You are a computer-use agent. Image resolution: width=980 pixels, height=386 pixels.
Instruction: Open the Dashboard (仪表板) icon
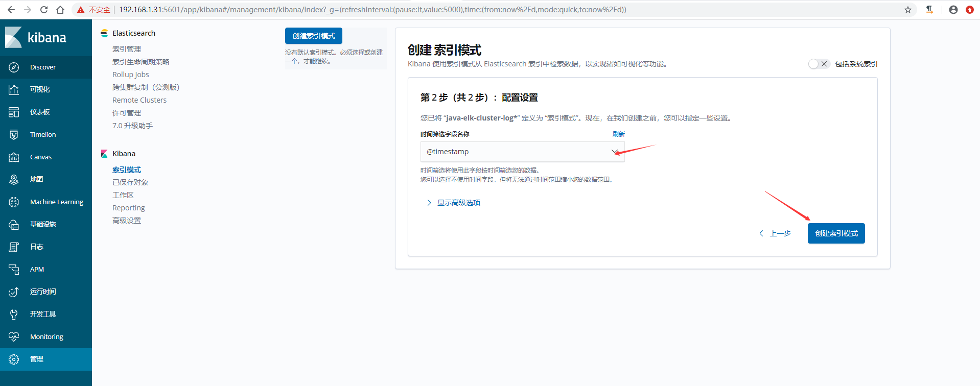(14, 112)
